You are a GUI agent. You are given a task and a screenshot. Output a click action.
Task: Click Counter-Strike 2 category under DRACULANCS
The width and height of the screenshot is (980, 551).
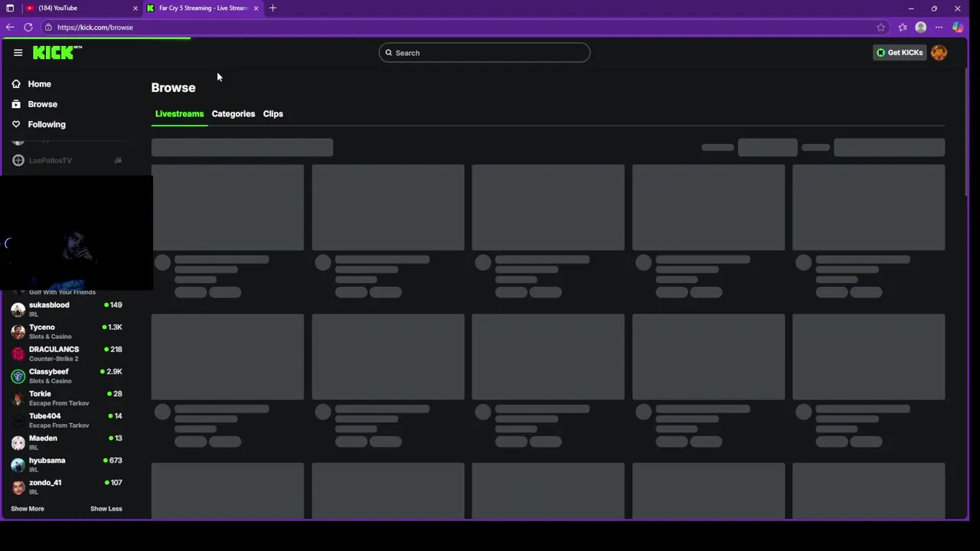pos(54,359)
